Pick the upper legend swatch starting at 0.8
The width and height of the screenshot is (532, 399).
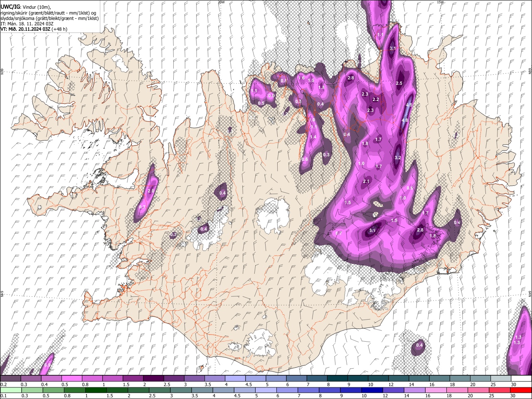[x=92, y=378]
